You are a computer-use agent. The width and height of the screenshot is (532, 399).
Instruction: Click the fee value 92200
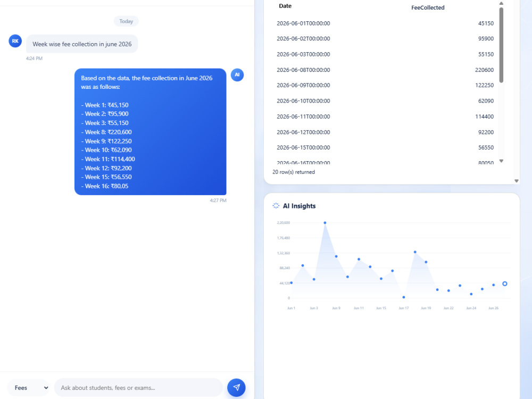pos(486,132)
